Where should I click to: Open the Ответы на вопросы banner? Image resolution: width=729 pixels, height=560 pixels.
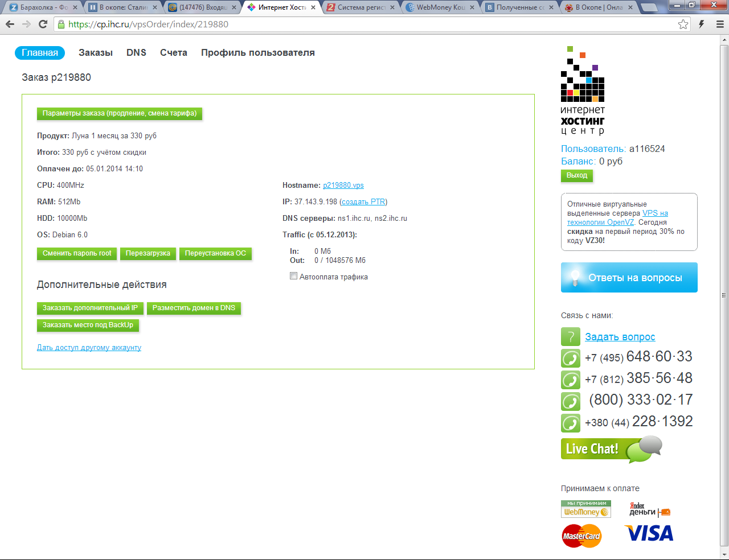tap(629, 278)
